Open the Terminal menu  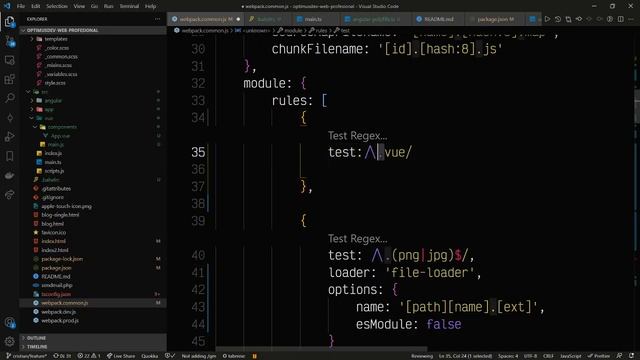coord(129,6)
